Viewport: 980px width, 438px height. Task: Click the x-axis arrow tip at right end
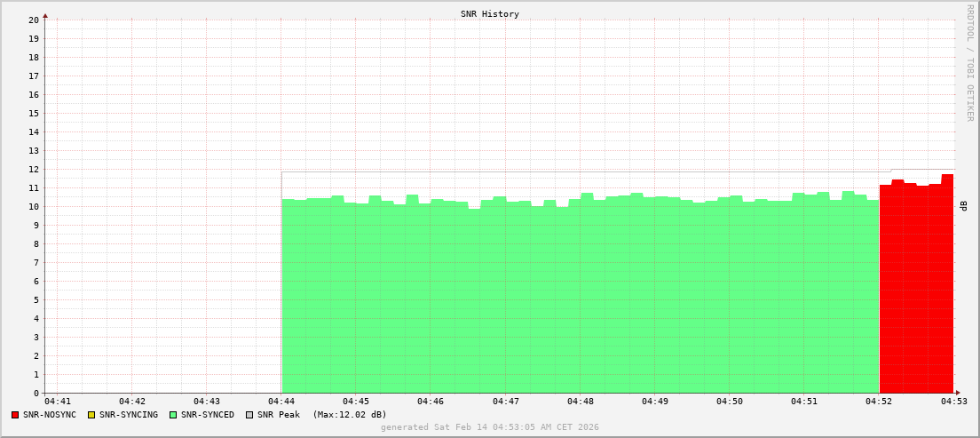957,393
